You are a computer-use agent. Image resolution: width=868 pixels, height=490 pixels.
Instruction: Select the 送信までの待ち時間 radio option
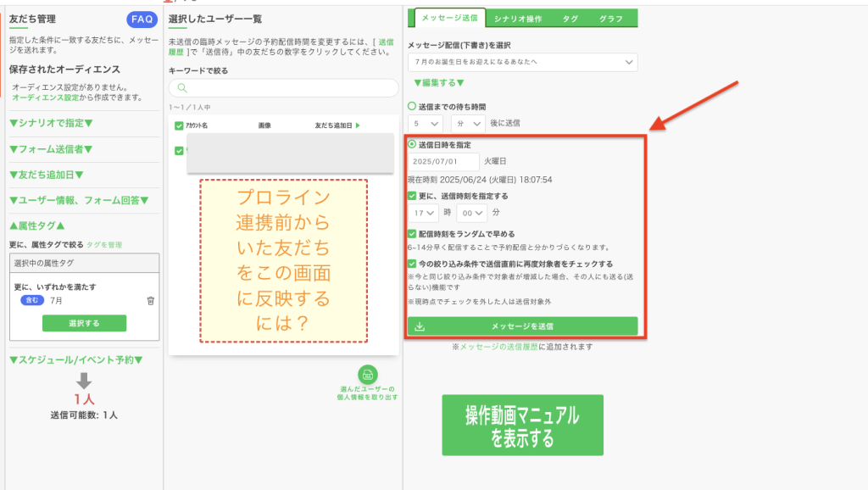(x=413, y=107)
